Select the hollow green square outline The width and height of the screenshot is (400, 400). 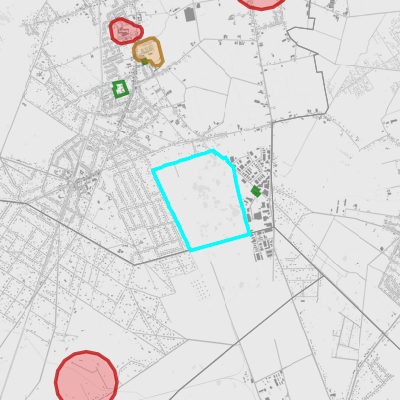click(x=120, y=89)
